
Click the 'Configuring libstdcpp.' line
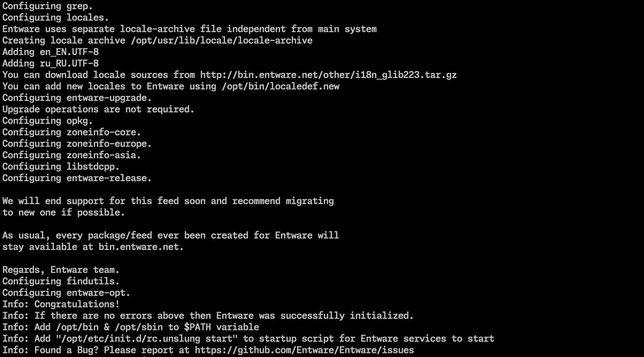coord(61,167)
